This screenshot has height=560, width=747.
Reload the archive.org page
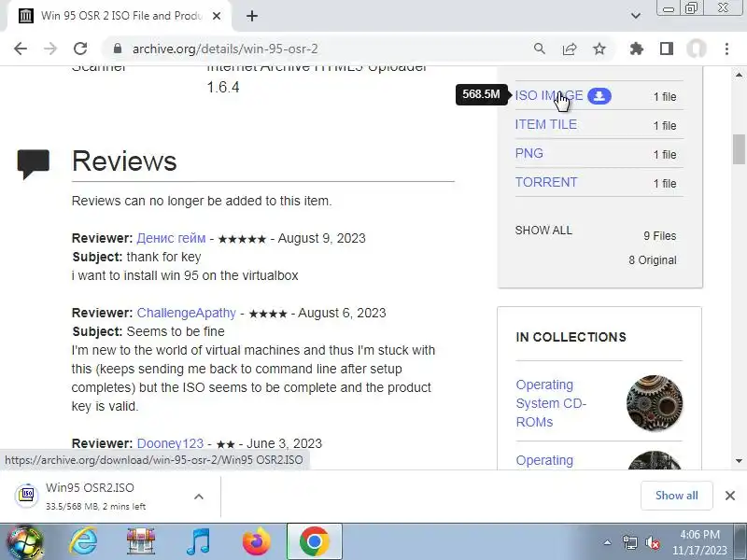click(x=80, y=49)
